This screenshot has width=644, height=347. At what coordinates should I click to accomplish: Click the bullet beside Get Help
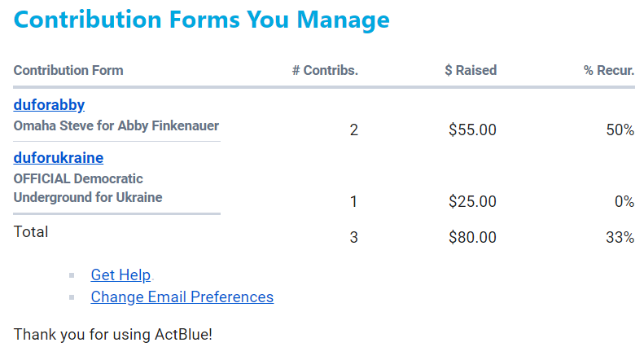click(x=72, y=275)
